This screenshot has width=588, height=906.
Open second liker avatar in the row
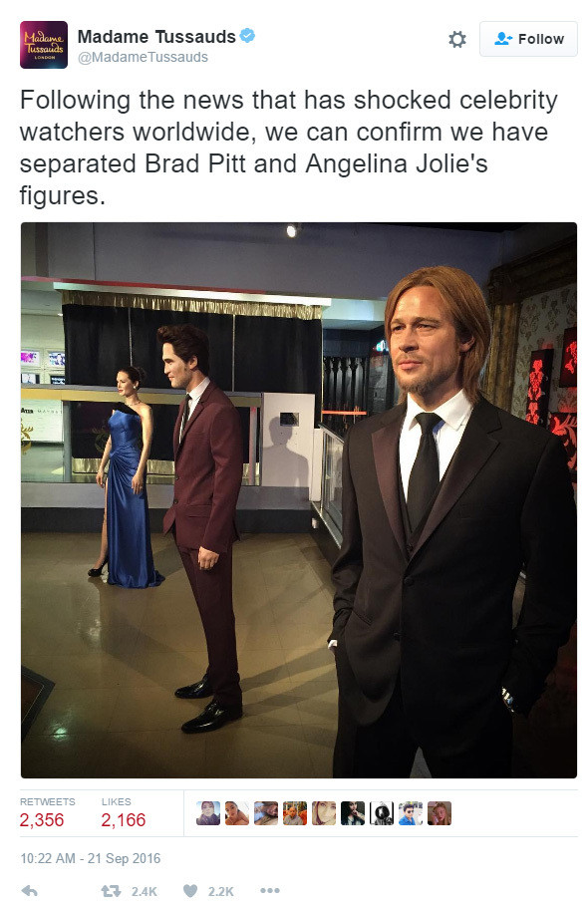pyautogui.click(x=237, y=813)
